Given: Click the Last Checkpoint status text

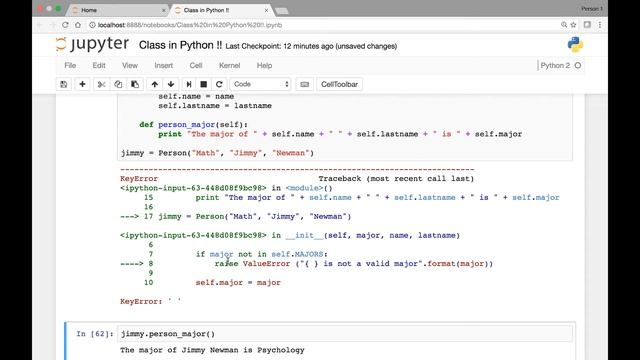Looking at the screenshot, I should pos(311,46).
